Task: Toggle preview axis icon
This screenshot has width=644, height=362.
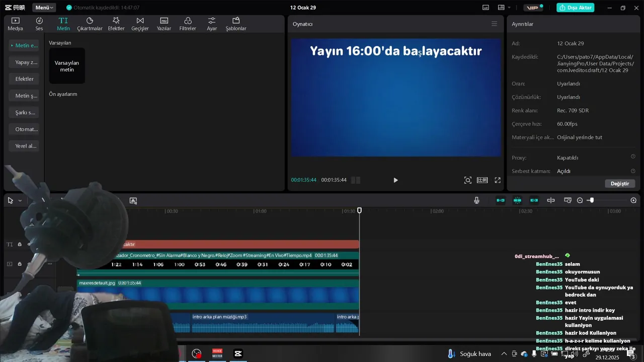Action: 551,200
